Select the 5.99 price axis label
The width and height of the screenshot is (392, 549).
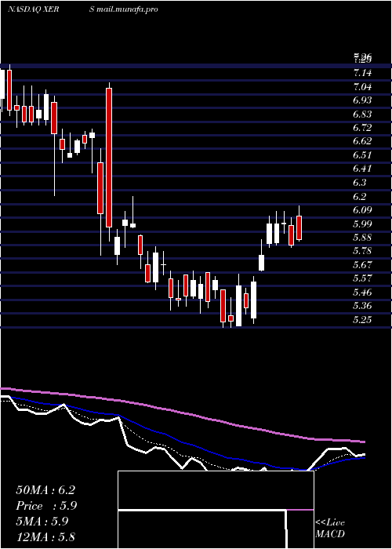tap(362, 224)
